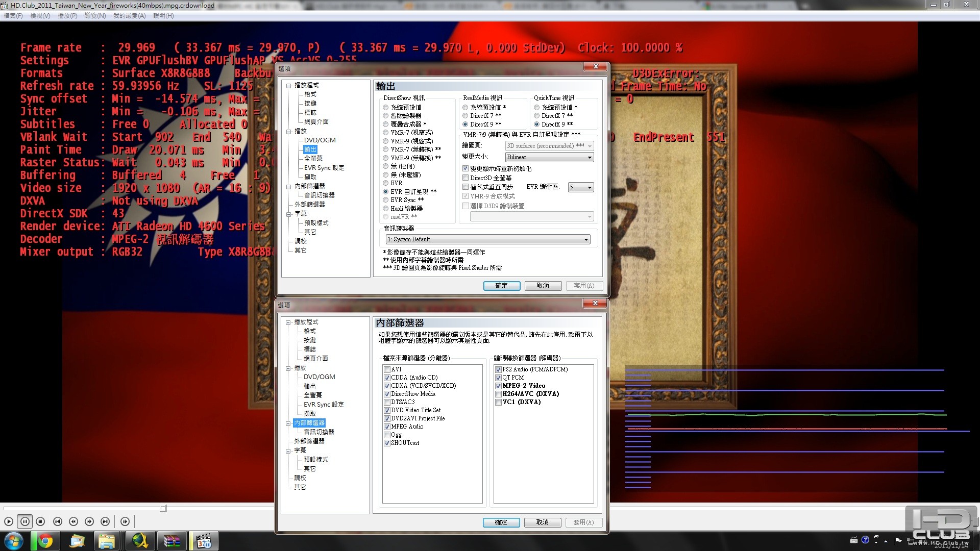This screenshot has width=980, height=551.
Task: Choose VMR-9 (視窗式) DirectShow renderer
Action: pos(386,141)
